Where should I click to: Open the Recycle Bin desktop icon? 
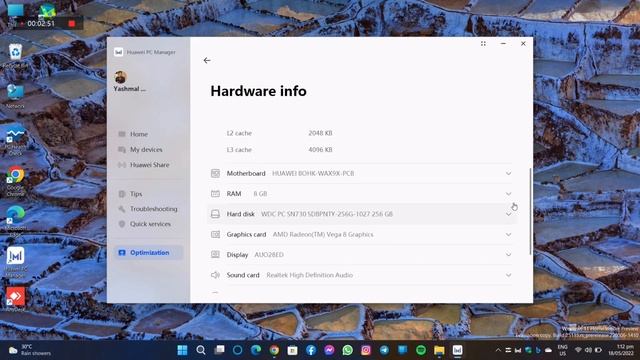coord(15,56)
